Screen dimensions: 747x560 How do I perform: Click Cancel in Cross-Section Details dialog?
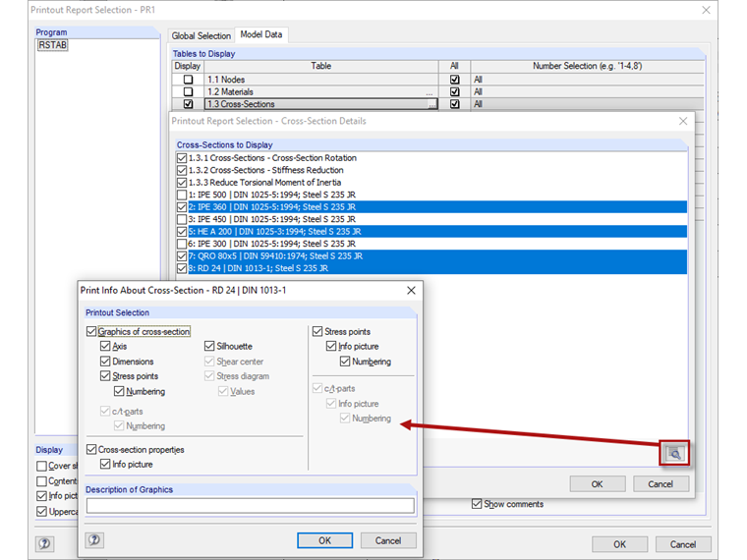point(661,483)
